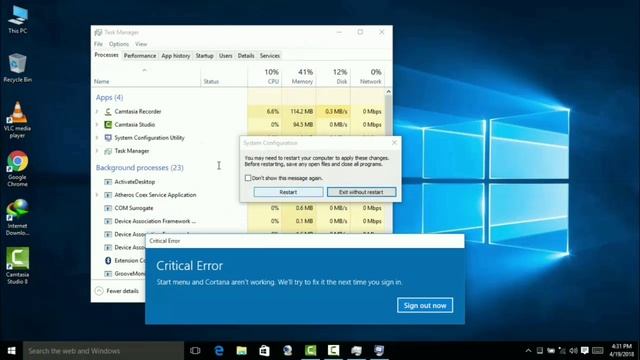Click the Windows Start button
Viewport: 640px width, 360px height.
click(11, 351)
